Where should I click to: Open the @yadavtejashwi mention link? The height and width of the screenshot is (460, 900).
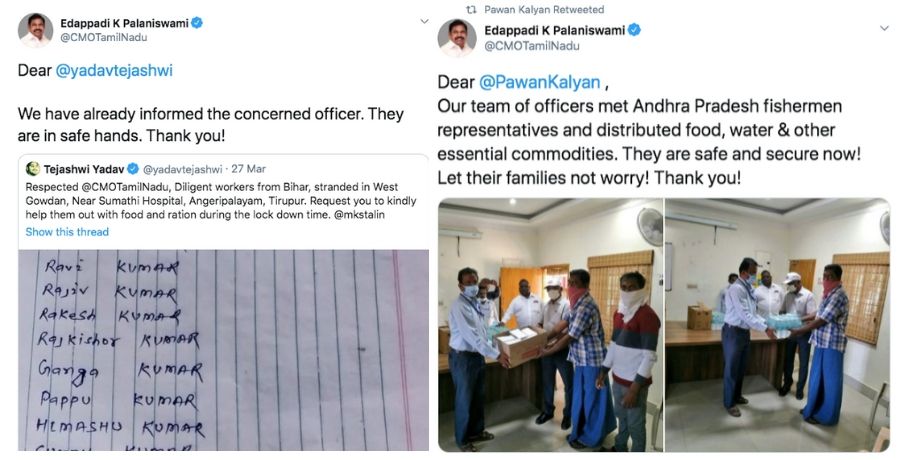[x=114, y=71]
